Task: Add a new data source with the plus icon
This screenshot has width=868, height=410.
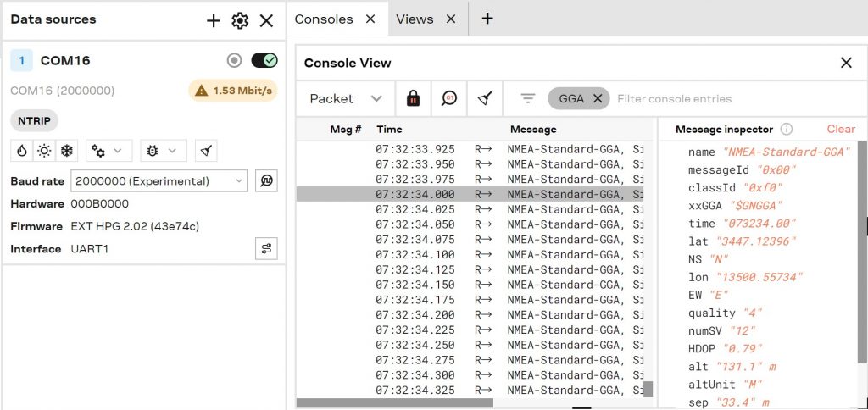Action: pyautogui.click(x=214, y=20)
